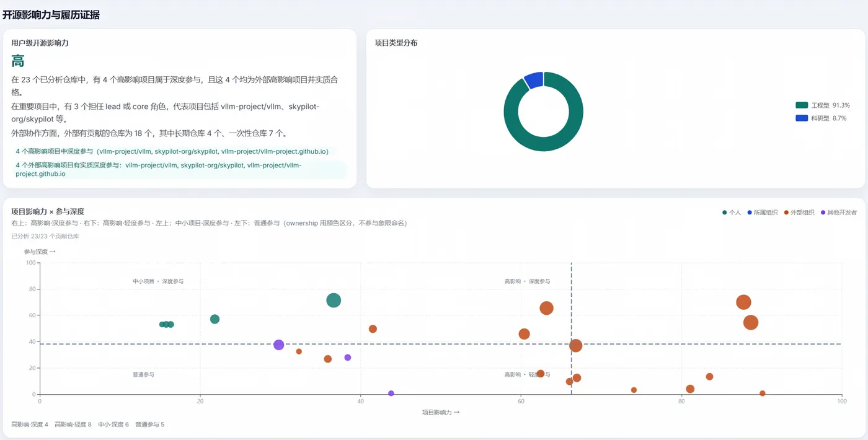Image resolution: width=868 pixels, height=440 pixels.
Task: Toggle the 个人 series in scatter legend
Action: click(x=732, y=213)
